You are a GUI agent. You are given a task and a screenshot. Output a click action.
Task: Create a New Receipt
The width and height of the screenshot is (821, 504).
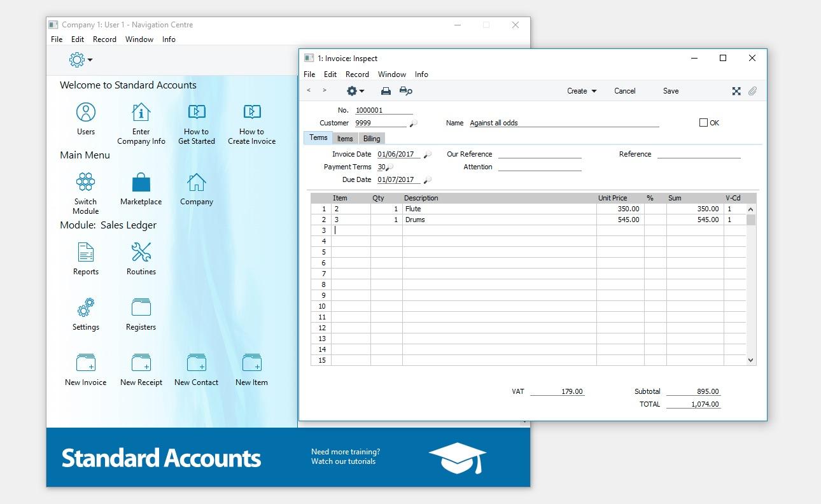pyautogui.click(x=141, y=363)
